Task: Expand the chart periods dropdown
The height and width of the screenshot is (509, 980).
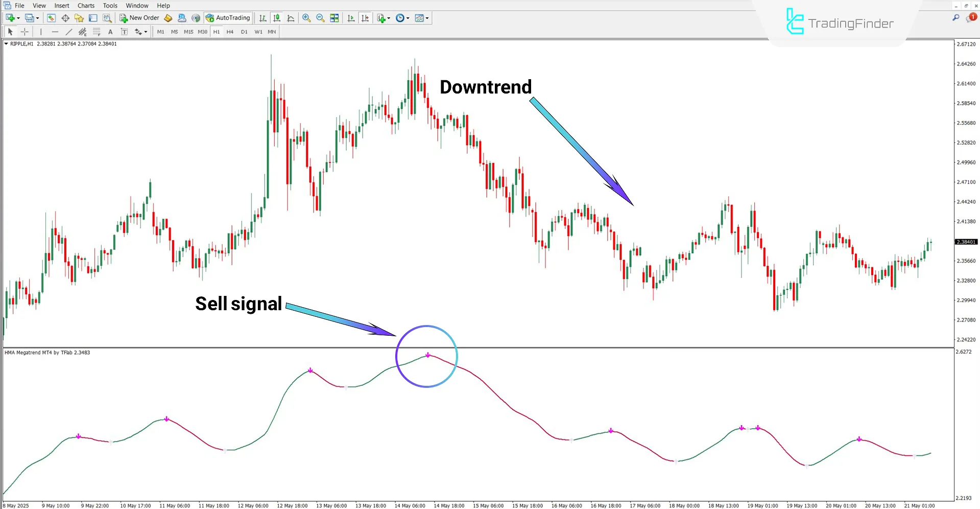Action: click(x=408, y=17)
